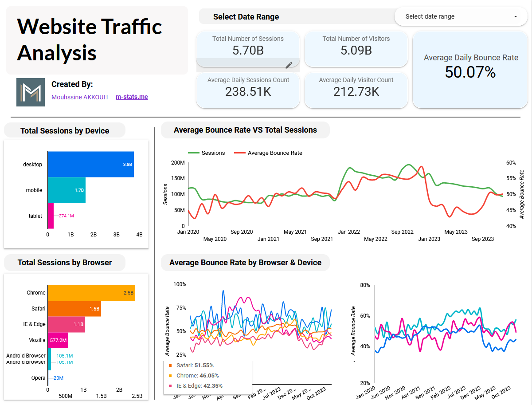Click the pink tablet sessions bar
This screenshot has width=532, height=405.
tap(51, 216)
